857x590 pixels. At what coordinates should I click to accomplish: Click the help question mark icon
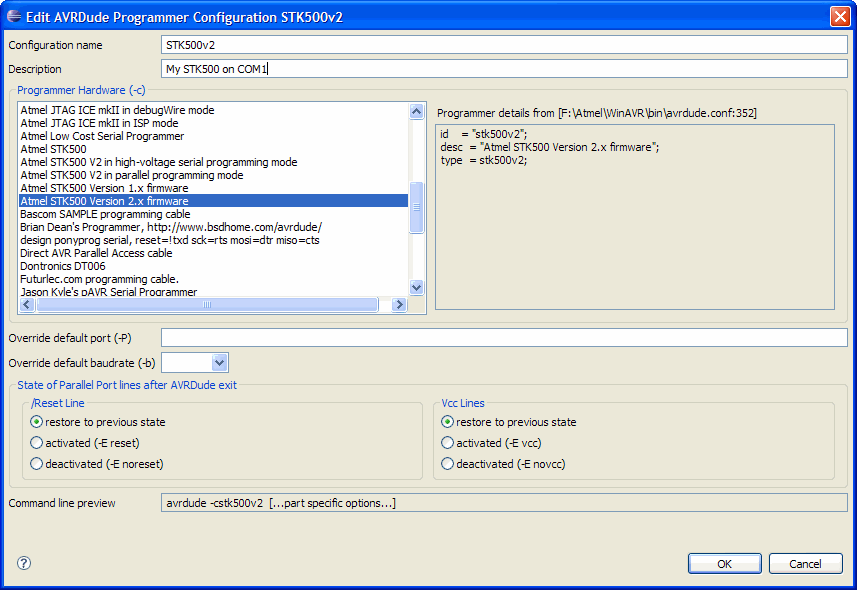[x=22, y=563]
